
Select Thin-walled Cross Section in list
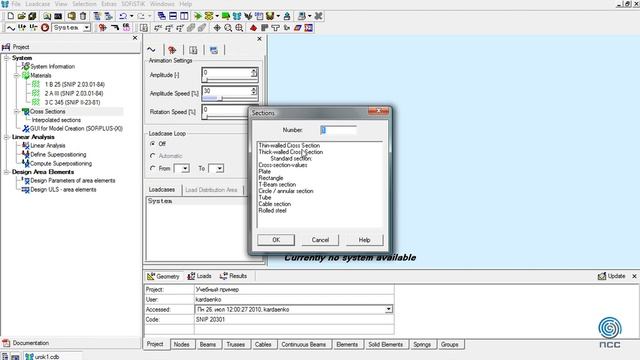289,145
